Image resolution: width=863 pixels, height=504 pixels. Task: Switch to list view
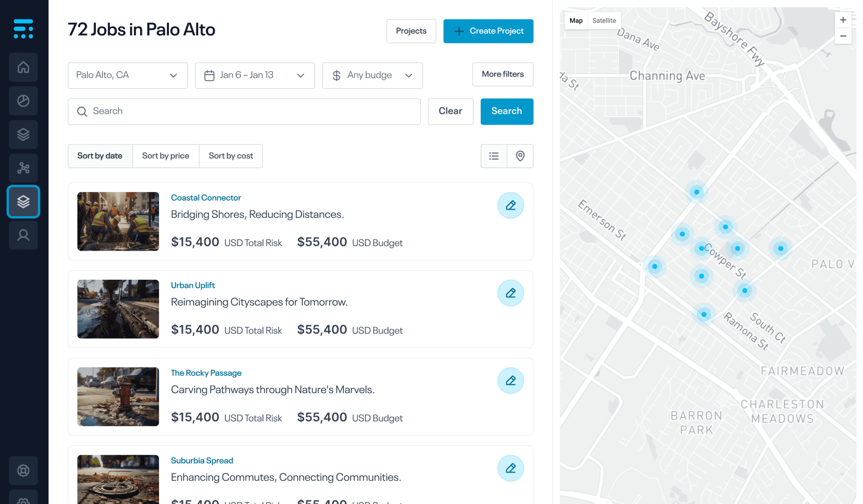click(x=494, y=156)
